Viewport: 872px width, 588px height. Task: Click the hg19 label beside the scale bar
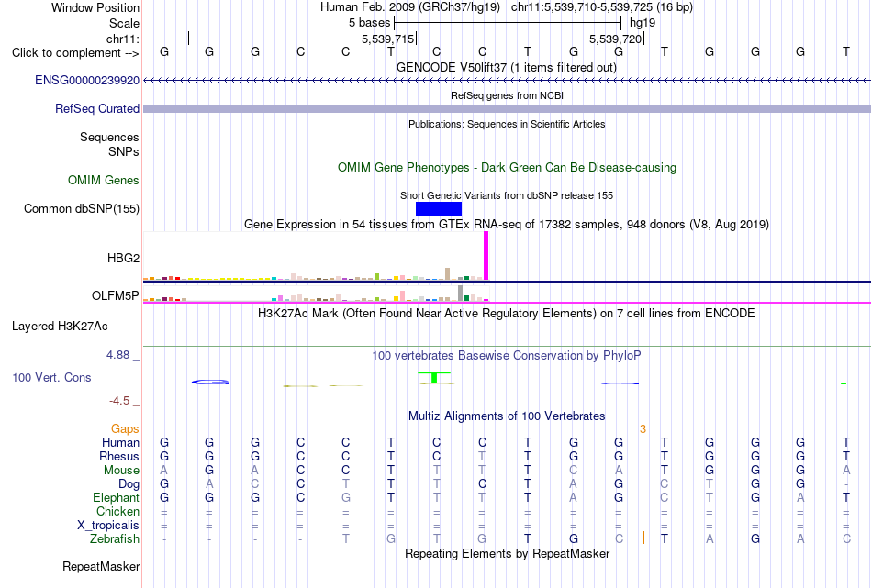pyautogui.click(x=643, y=23)
